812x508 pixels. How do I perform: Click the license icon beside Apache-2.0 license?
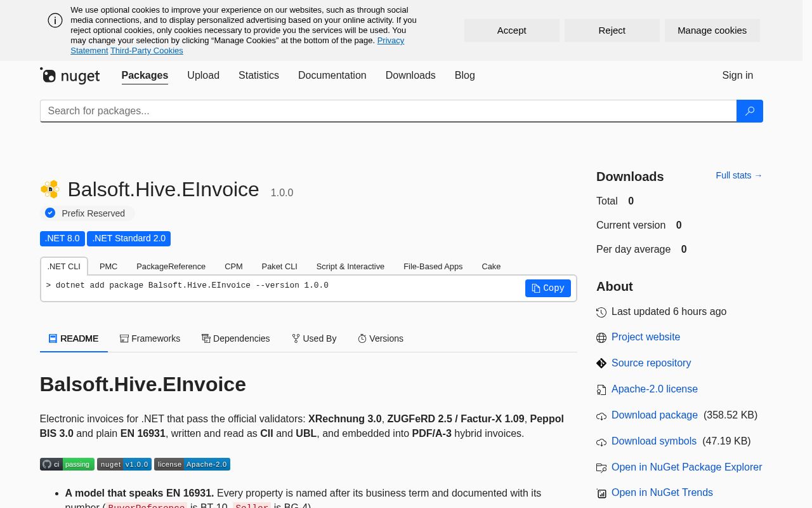tap(601, 390)
